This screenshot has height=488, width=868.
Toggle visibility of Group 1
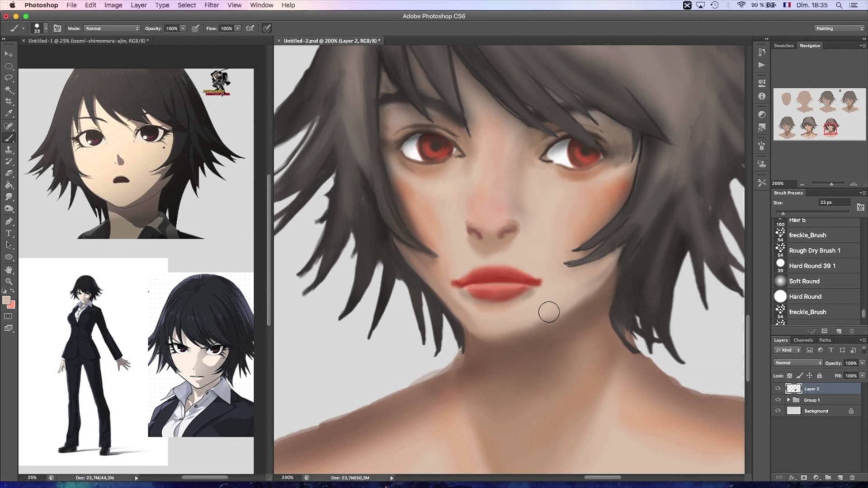coord(778,400)
